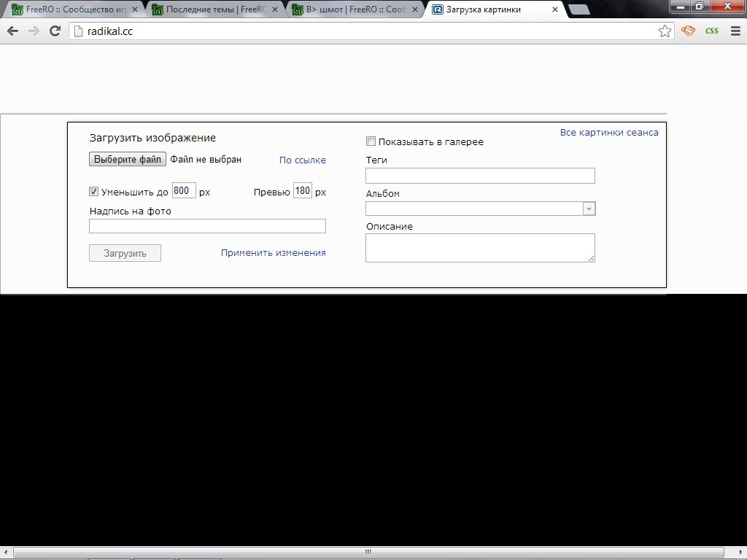
Task: Close the 'FreeRO :: Сообщество' tab
Action: [135, 9]
